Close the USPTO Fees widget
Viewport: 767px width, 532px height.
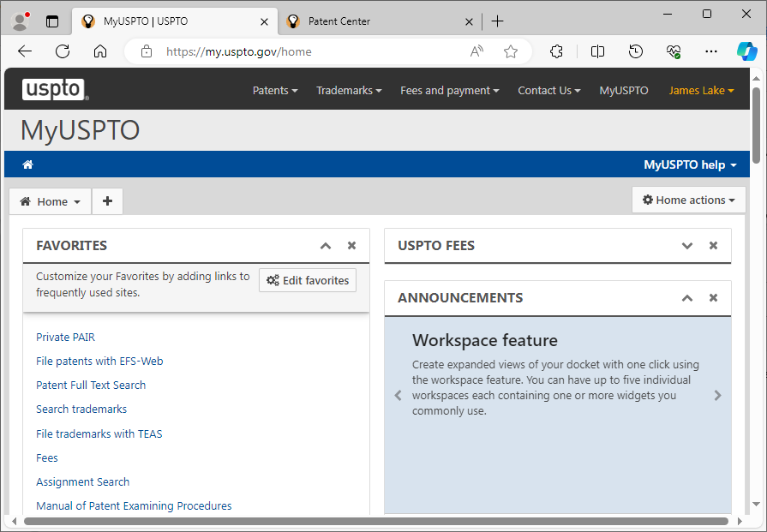713,246
